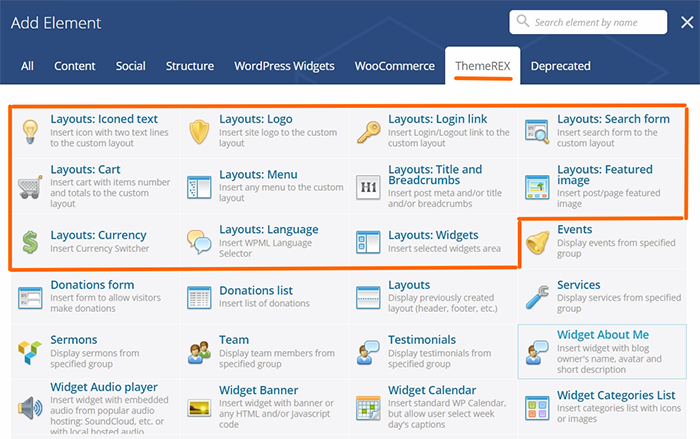Click the lightbulb icon for Layouts: Iconed text
700x439 pixels.
31,131
